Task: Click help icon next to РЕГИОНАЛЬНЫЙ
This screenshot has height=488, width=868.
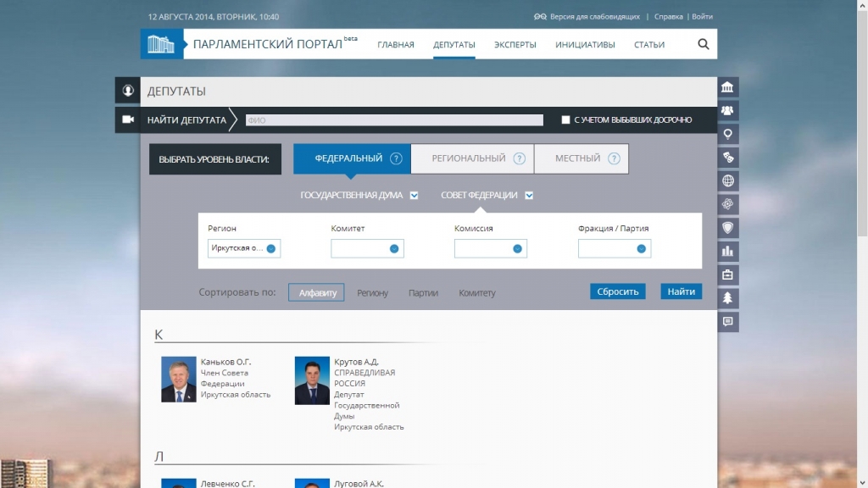Action: [519, 158]
